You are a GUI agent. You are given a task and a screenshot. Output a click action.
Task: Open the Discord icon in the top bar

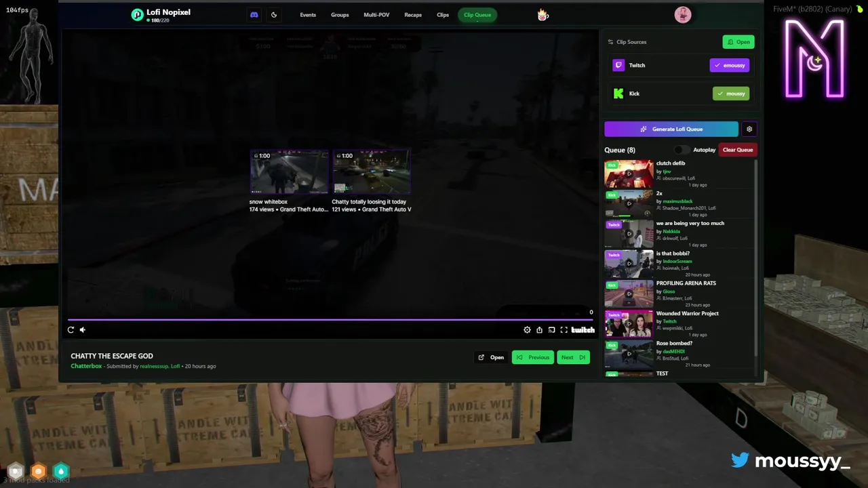coord(254,15)
